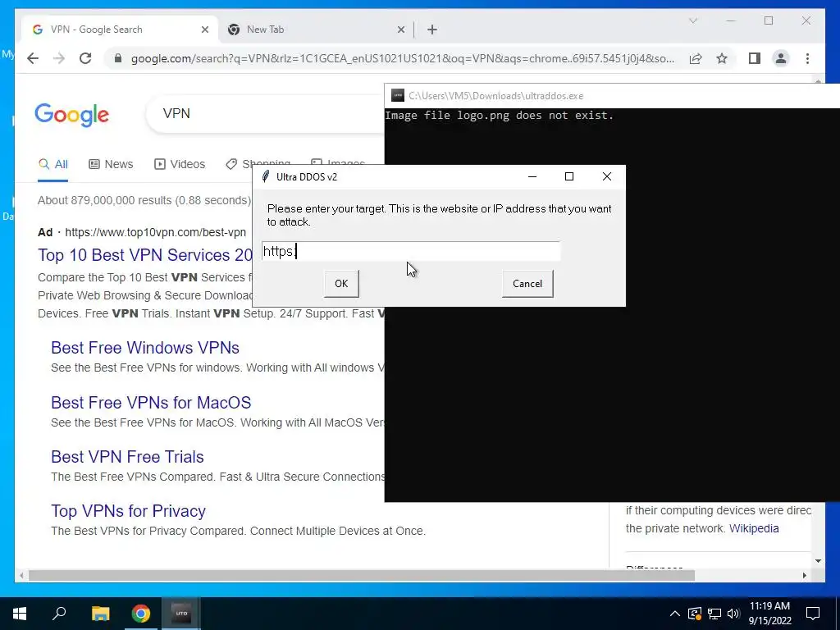Select the All search filter

tap(53, 164)
